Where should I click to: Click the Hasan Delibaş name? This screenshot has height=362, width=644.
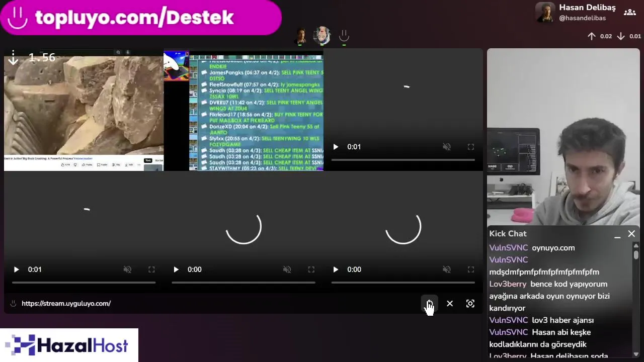click(x=587, y=8)
